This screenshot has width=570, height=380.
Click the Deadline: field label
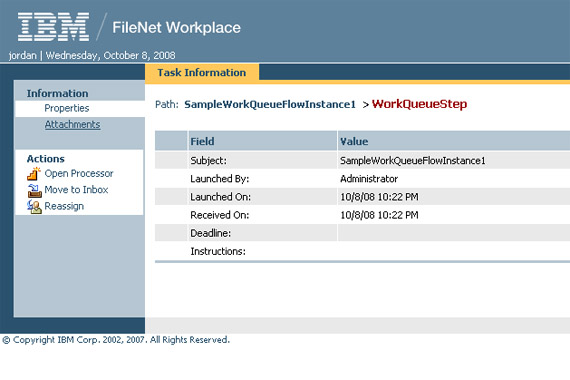[210, 233]
